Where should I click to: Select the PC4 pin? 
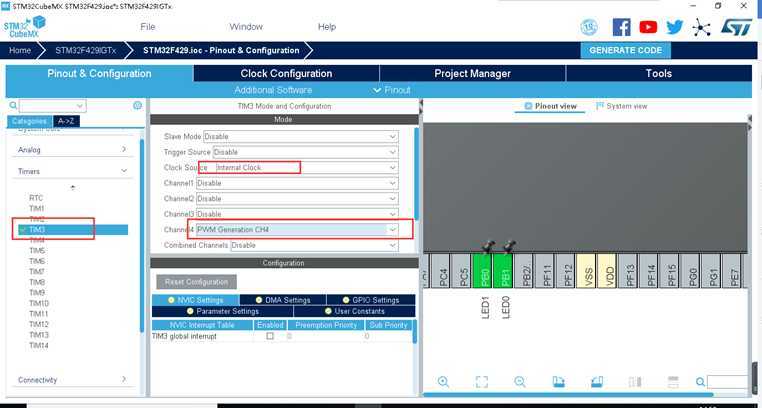[441, 271]
